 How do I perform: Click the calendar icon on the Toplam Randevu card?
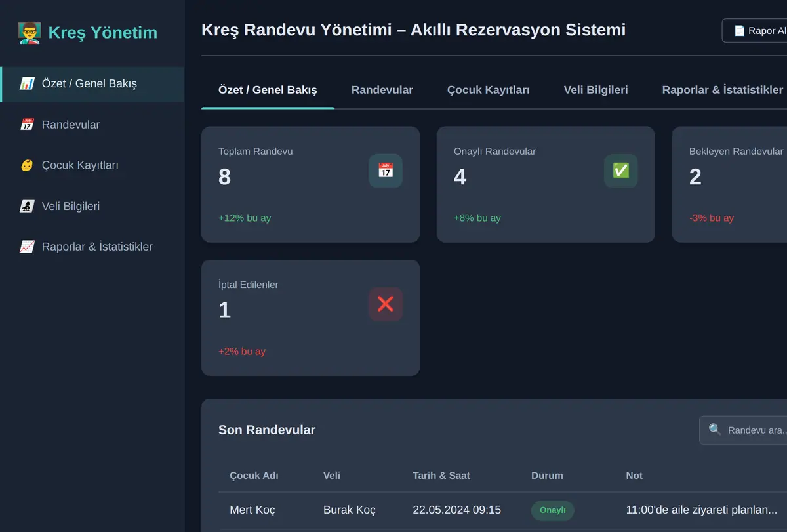[386, 171]
